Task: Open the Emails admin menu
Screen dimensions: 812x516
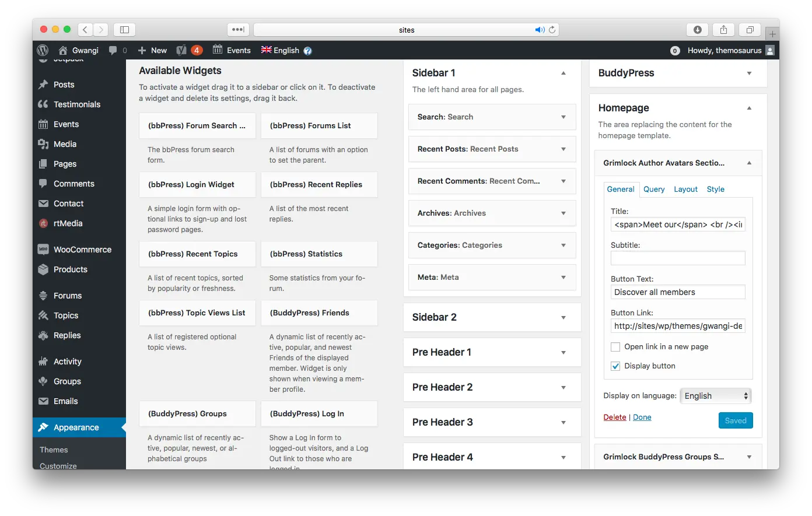Action: coord(79,401)
